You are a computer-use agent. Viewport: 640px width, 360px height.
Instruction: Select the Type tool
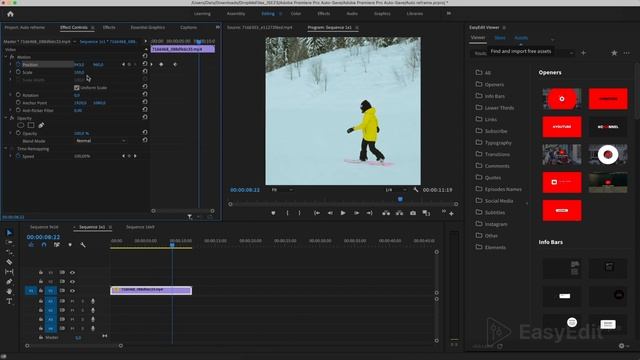click(x=9, y=301)
